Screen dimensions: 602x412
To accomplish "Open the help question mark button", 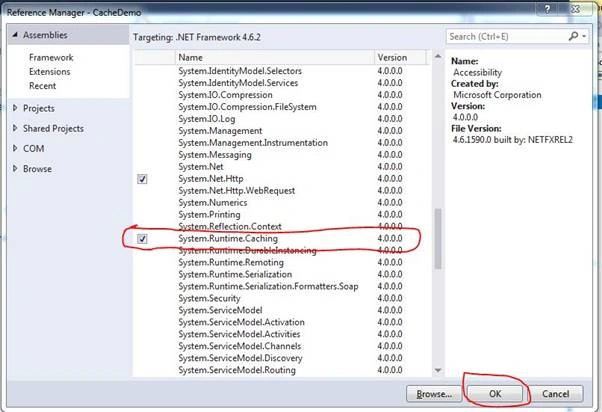I will [547, 9].
